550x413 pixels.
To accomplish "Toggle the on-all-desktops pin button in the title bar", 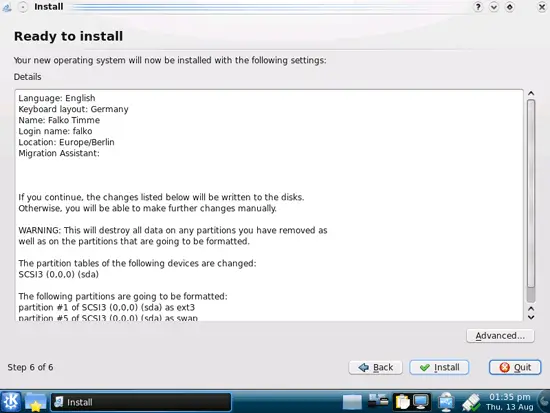I will (x=23, y=7).
